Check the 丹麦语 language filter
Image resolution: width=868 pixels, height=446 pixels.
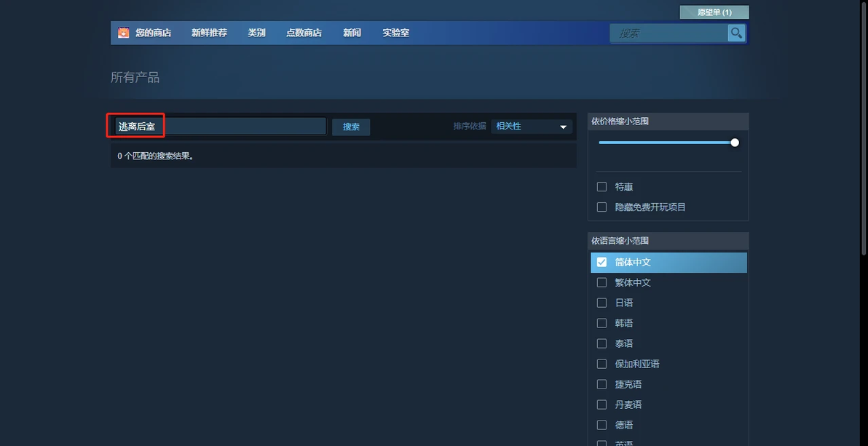pos(601,405)
